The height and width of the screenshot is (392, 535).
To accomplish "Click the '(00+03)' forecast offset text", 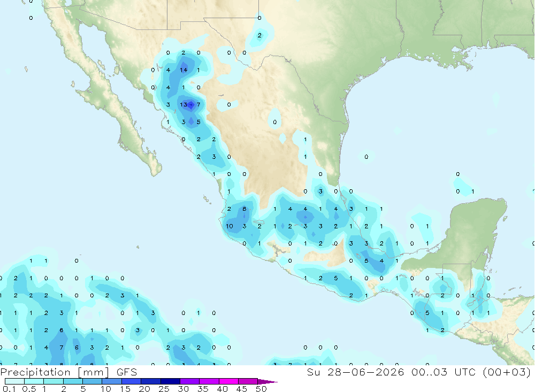I will pos(507,372).
